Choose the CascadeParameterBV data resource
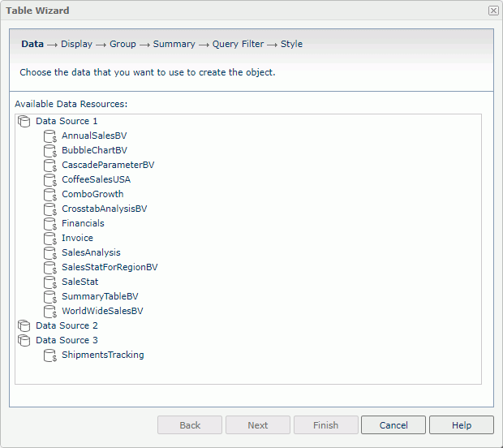 coord(108,165)
